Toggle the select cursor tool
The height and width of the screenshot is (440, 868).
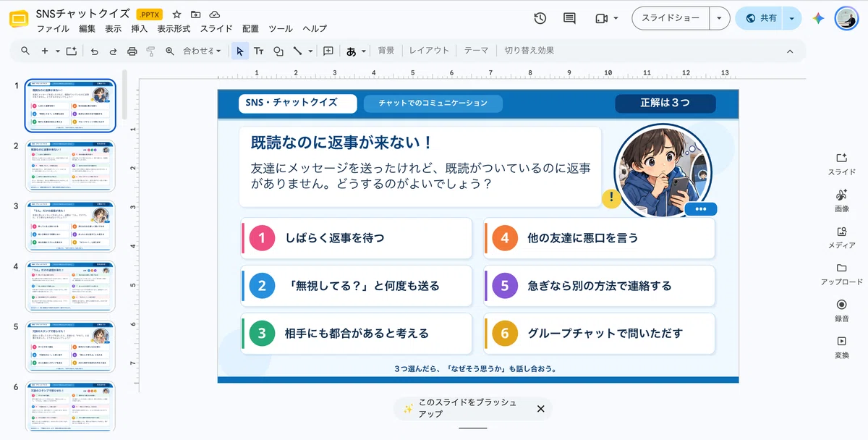(240, 51)
